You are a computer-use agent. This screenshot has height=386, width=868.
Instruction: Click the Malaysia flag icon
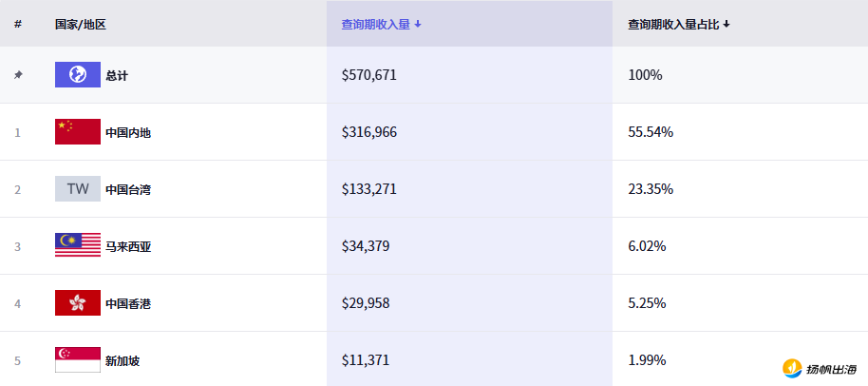(77, 246)
